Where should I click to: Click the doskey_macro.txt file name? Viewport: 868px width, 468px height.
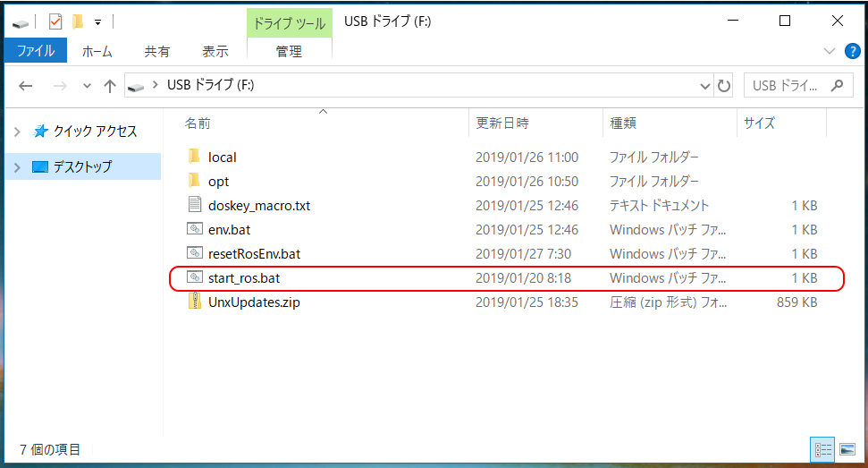(x=259, y=206)
